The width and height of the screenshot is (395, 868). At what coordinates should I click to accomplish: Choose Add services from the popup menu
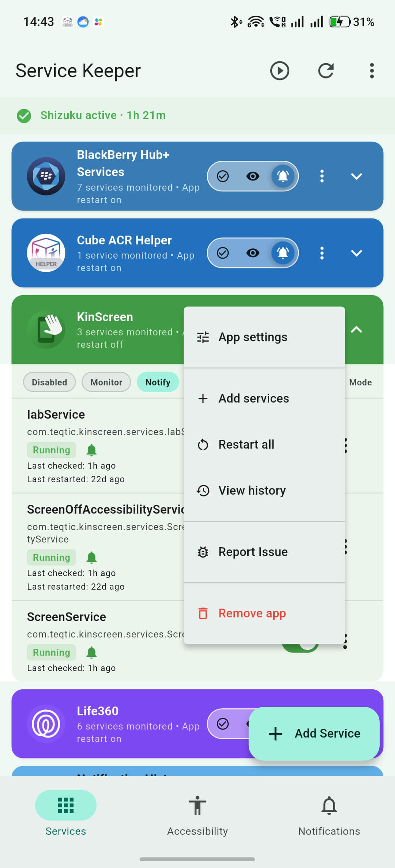tap(264, 398)
